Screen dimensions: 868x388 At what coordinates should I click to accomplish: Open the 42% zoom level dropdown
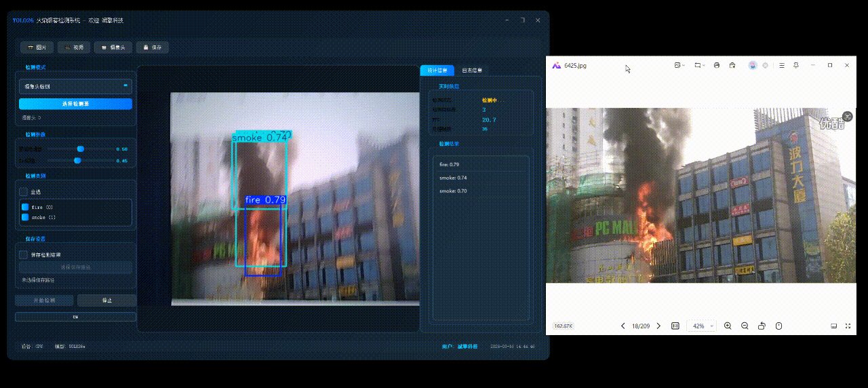coord(701,326)
